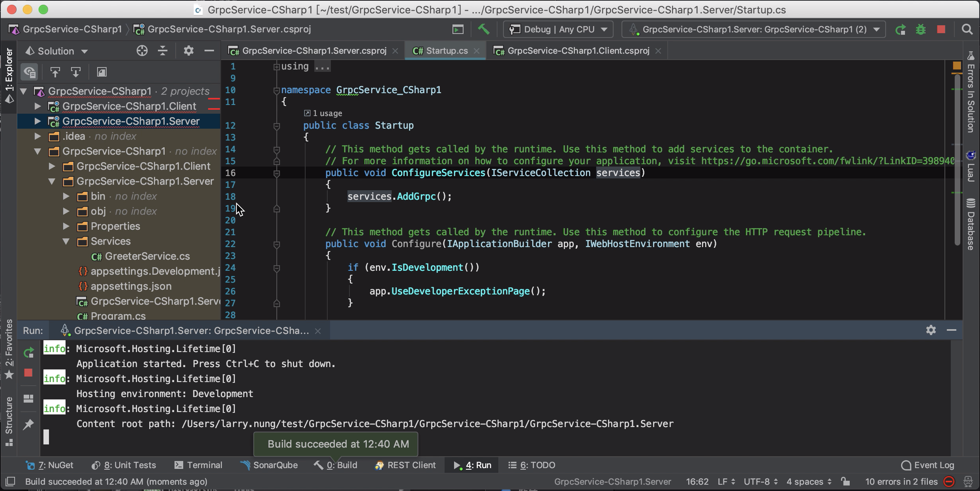
Task: Open the Event Log
Action: [927, 465]
